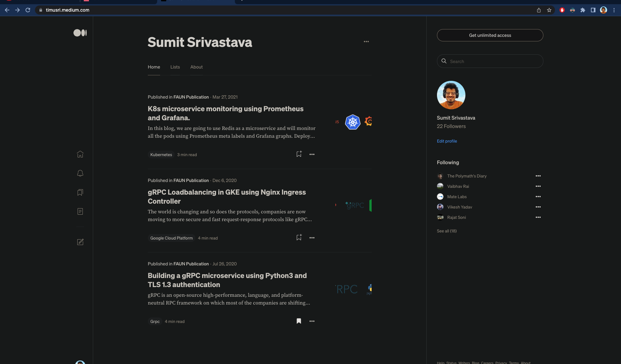Open options menu for The Polymath's Diary
The image size is (621, 364).
pos(538,176)
